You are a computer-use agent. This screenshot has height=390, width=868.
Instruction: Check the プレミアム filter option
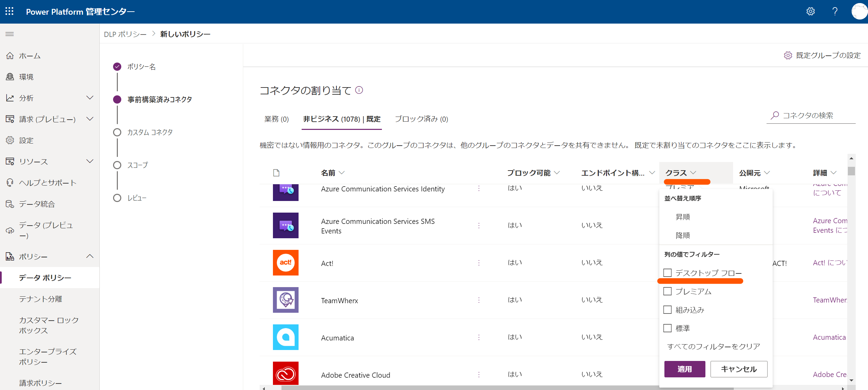tap(668, 291)
